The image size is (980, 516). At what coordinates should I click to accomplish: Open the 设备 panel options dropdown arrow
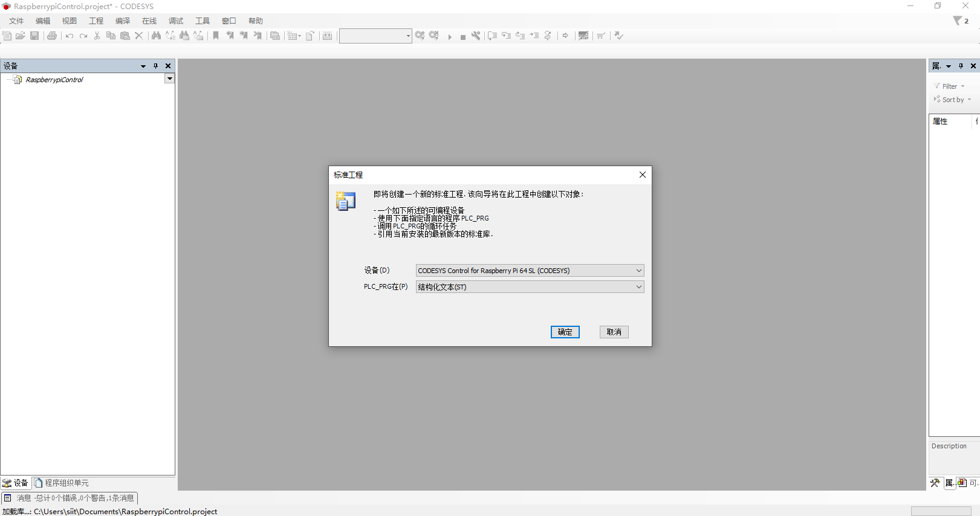(x=143, y=66)
